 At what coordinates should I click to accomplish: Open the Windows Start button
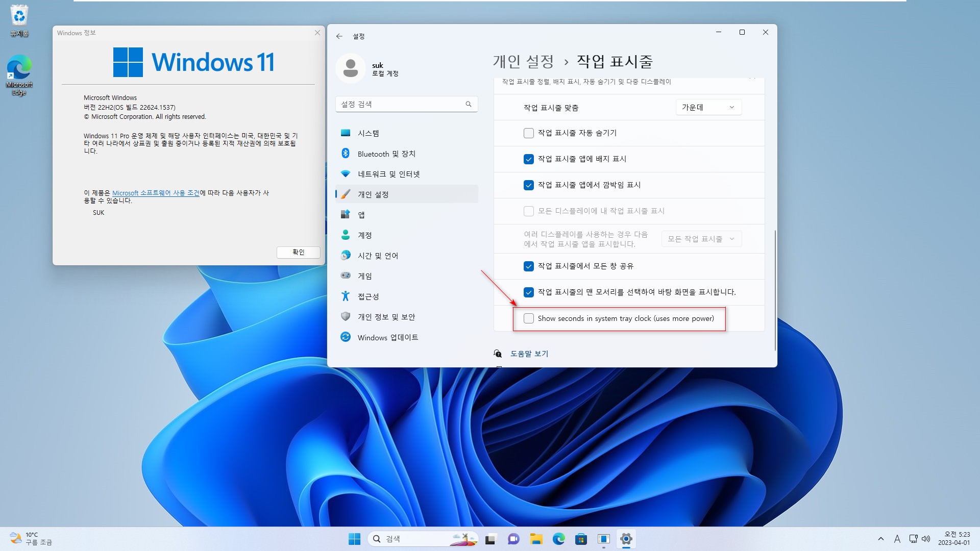coord(354,539)
